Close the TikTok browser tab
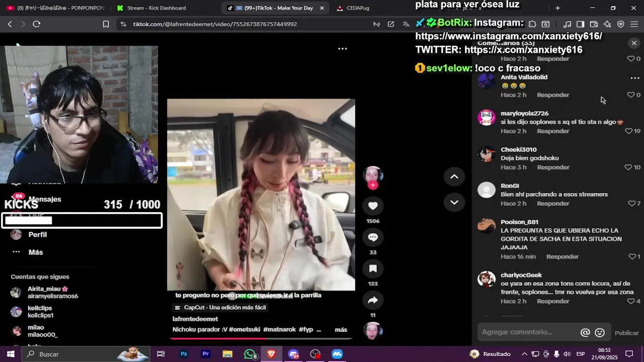Viewport: 644px width, 362px height. click(322, 8)
